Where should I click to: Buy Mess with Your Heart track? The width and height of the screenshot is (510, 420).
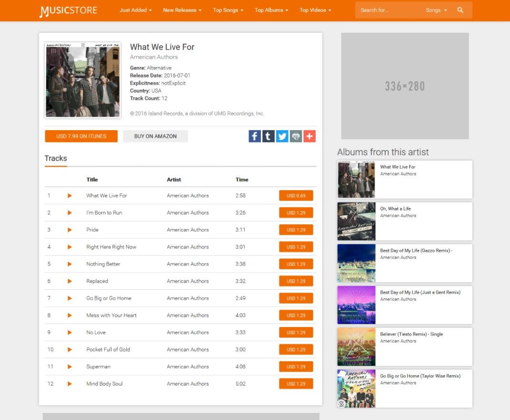click(x=296, y=315)
